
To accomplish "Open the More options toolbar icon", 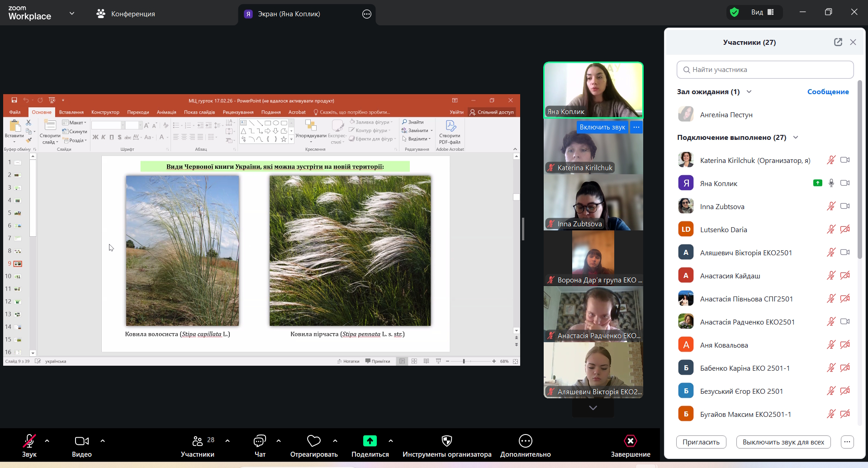I will pos(525,441).
